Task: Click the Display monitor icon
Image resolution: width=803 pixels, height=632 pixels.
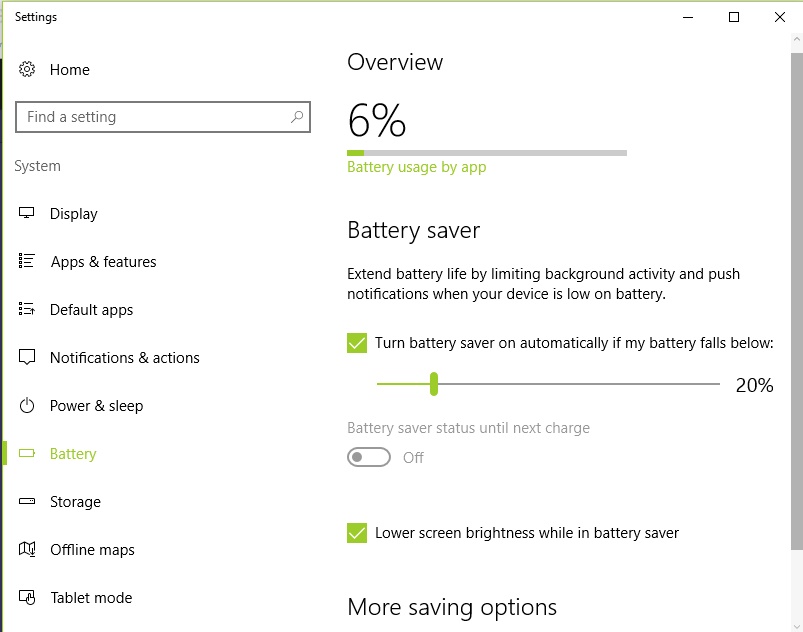Action: pyautogui.click(x=27, y=214)
